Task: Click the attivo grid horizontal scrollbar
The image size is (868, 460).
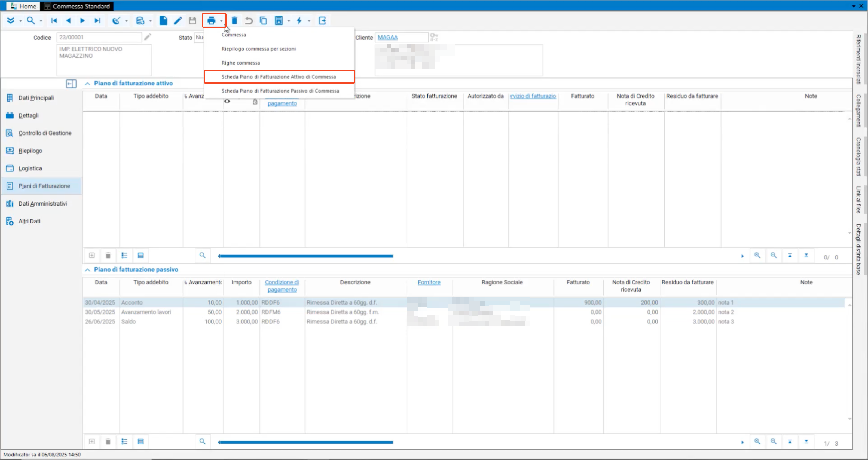Action: pos(306,256)
